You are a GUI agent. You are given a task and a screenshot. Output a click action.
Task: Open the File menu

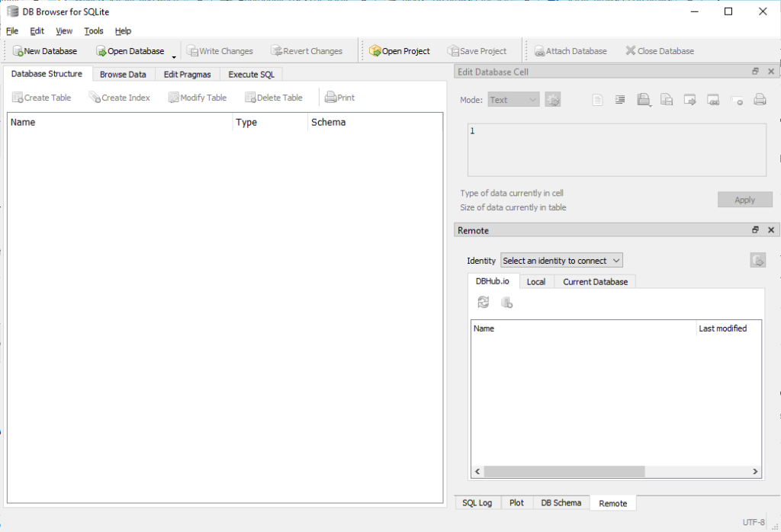[x=12, y=30]
